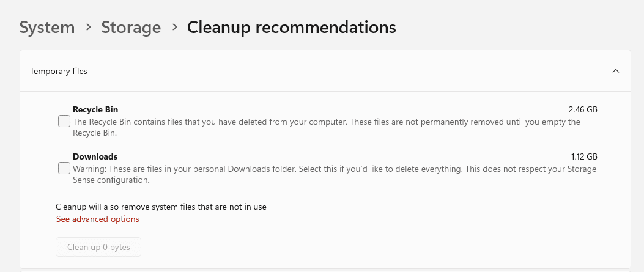Navigate to Storage breadcrumb

131,28
